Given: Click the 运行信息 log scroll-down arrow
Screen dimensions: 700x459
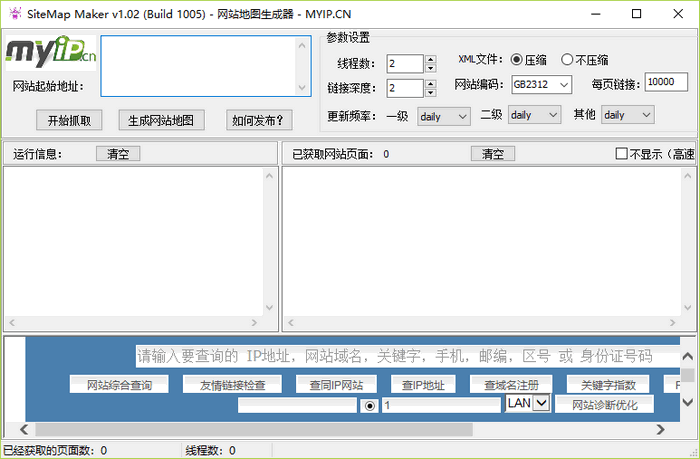Looking at the screenshot, I should click(269, 308).
